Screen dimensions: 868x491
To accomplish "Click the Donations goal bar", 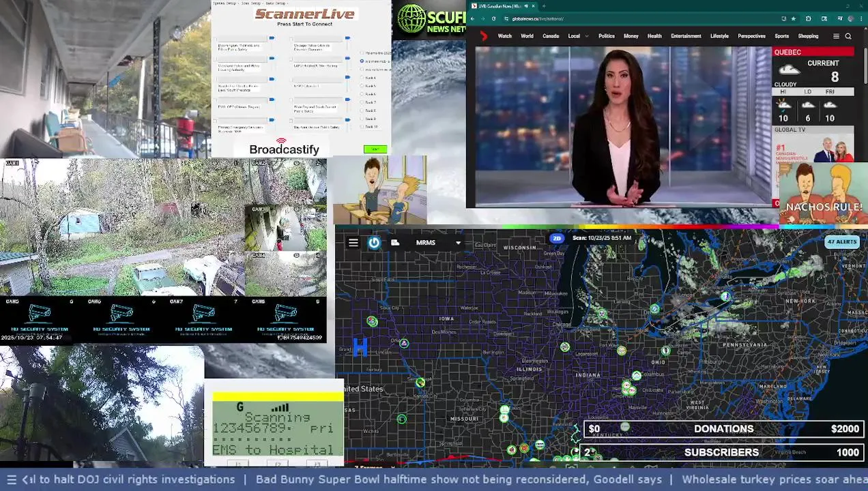I will click(724, 429).
